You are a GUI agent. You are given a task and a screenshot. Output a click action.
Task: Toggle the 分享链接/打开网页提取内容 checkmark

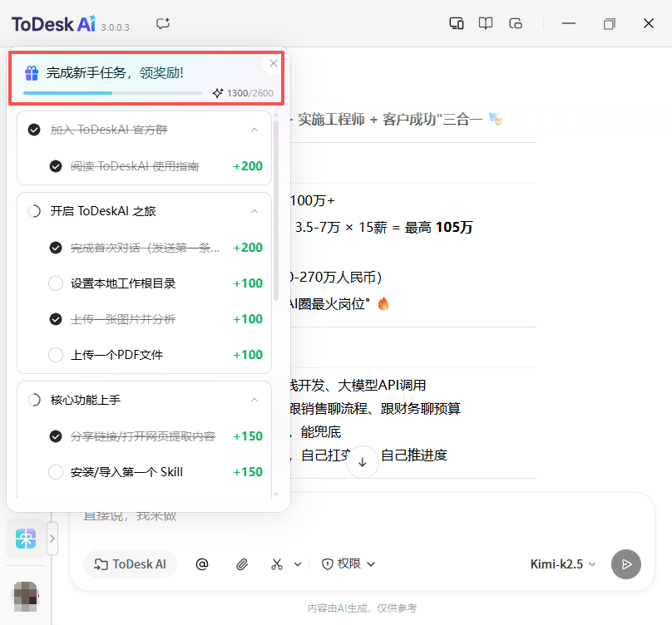56,436
